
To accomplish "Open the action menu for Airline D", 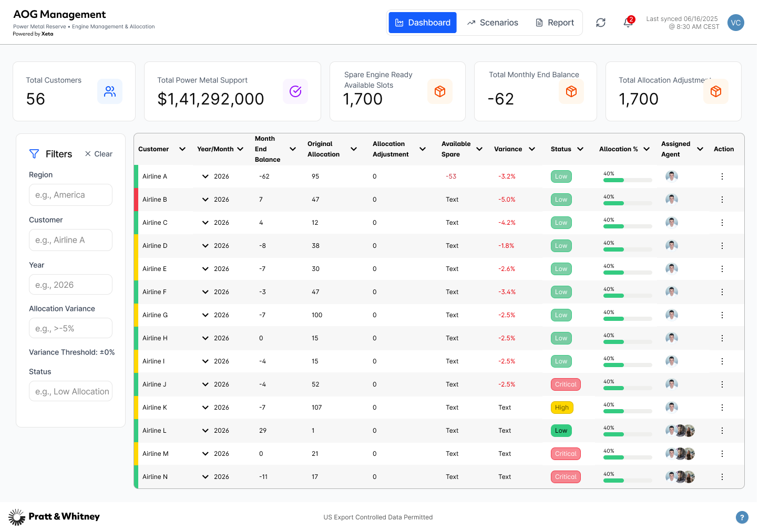I will pyautogui.click(x=722, y=246).
